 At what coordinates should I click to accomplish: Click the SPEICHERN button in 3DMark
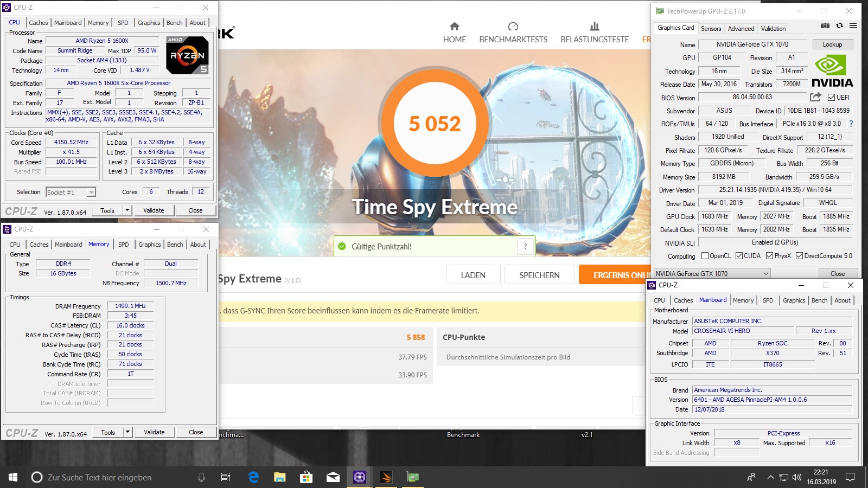pos(539,275)
